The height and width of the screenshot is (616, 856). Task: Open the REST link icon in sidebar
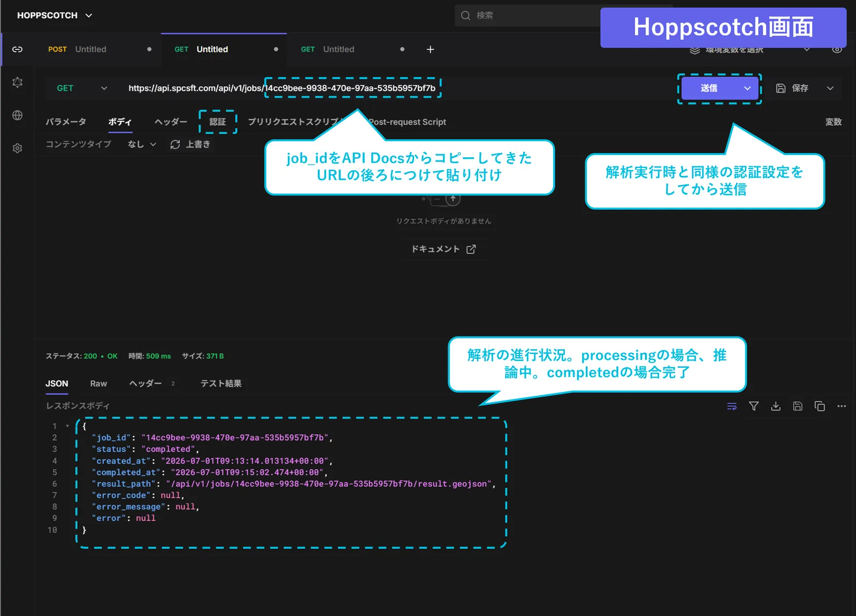point(17,49)
